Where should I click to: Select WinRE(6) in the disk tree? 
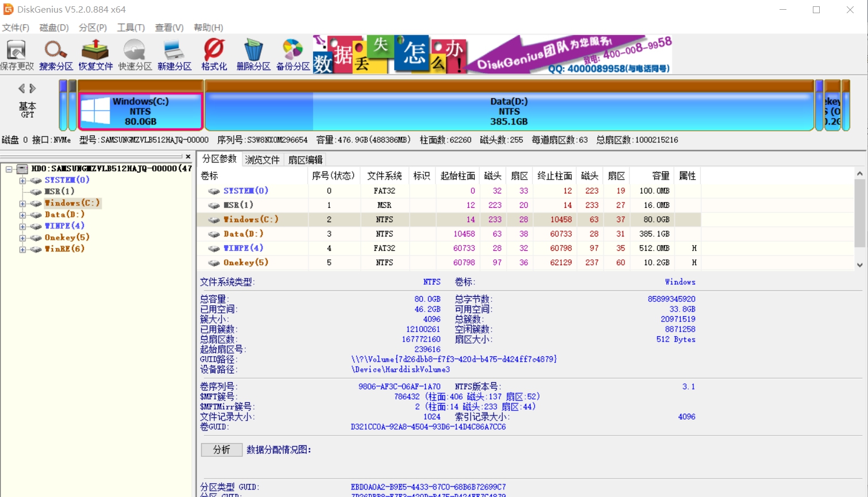coord(65,249)
